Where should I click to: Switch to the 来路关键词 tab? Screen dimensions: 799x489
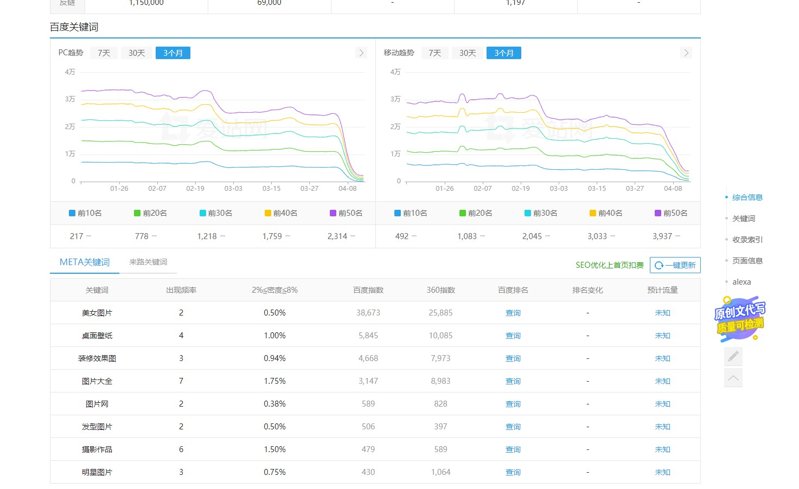point(148,262)
